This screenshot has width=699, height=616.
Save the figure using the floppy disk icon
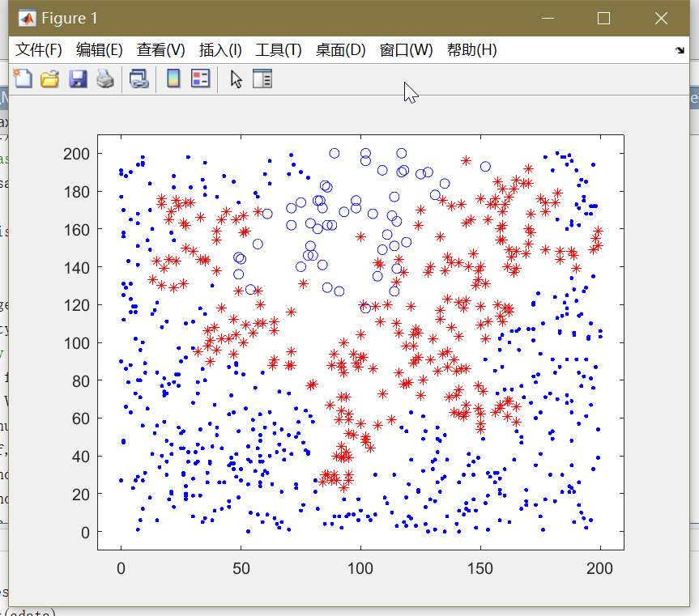78,79
